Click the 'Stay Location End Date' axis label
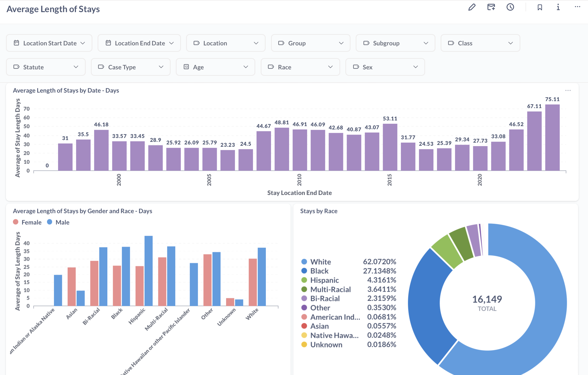Image resolution: width=588 pixels, height=375 pixels. [x=299, y=193]
